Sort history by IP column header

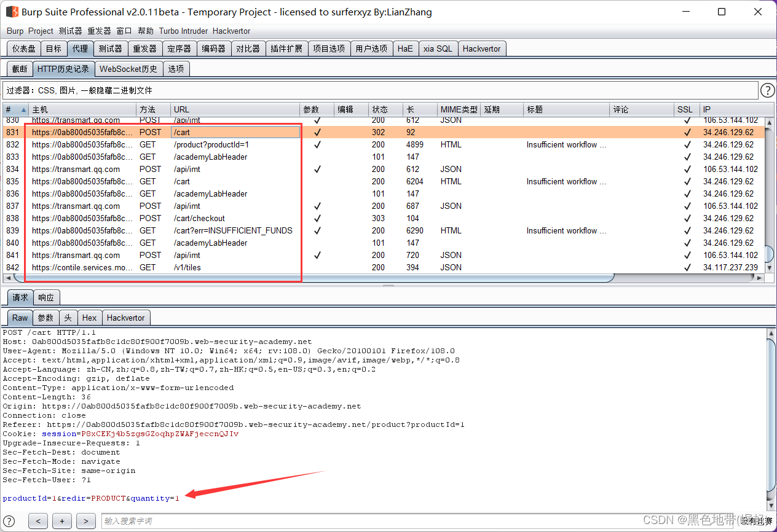click(x=732, y=109)
